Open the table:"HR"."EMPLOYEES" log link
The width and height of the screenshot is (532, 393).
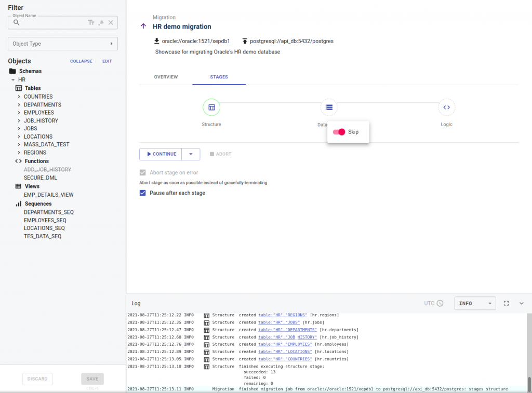285,345
